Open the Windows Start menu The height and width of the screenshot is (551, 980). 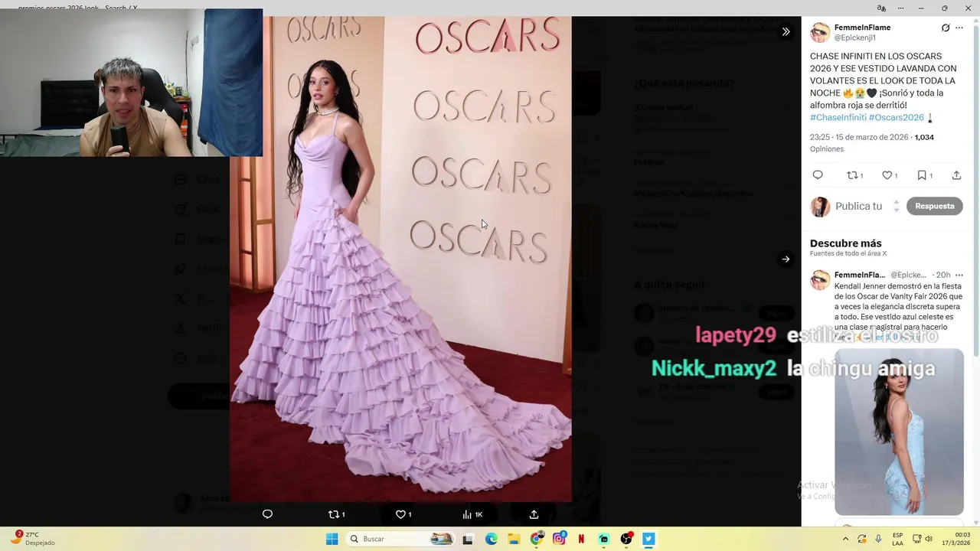332,539
